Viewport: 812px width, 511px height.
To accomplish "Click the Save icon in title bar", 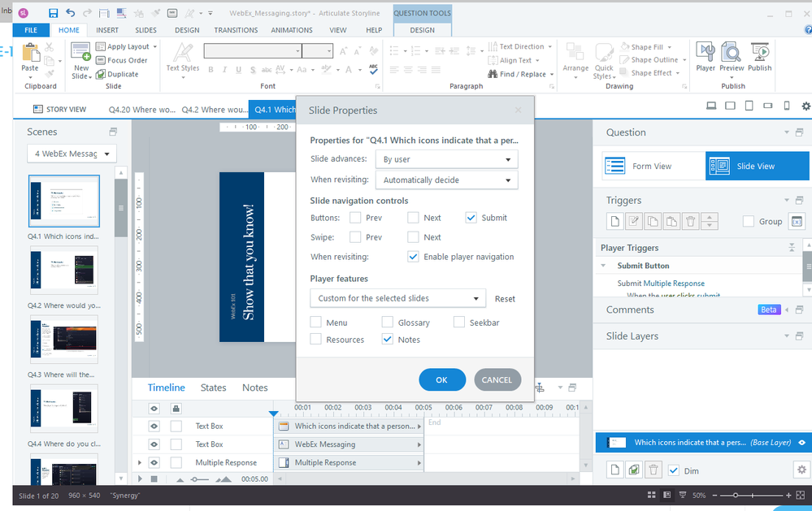I will click(53, 13).
